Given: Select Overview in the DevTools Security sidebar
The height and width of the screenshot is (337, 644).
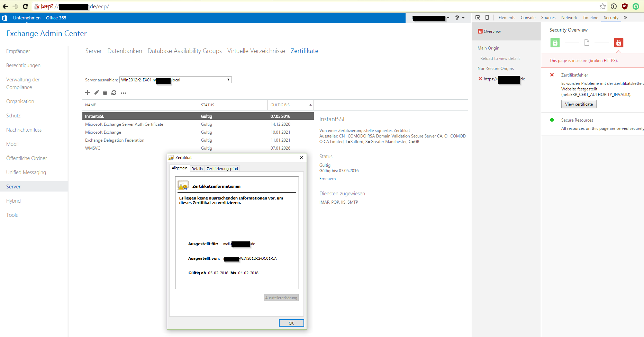Looking at the screenshot, I should [x=506, y=32].
